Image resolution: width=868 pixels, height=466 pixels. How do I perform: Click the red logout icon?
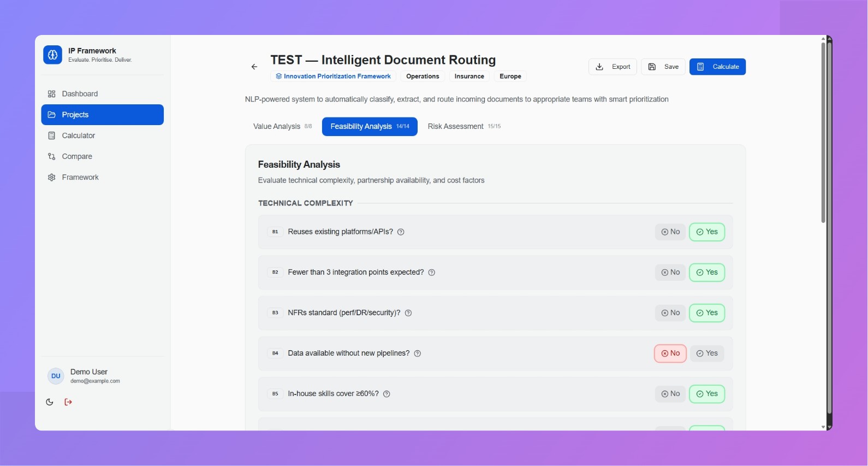(68, 402)
